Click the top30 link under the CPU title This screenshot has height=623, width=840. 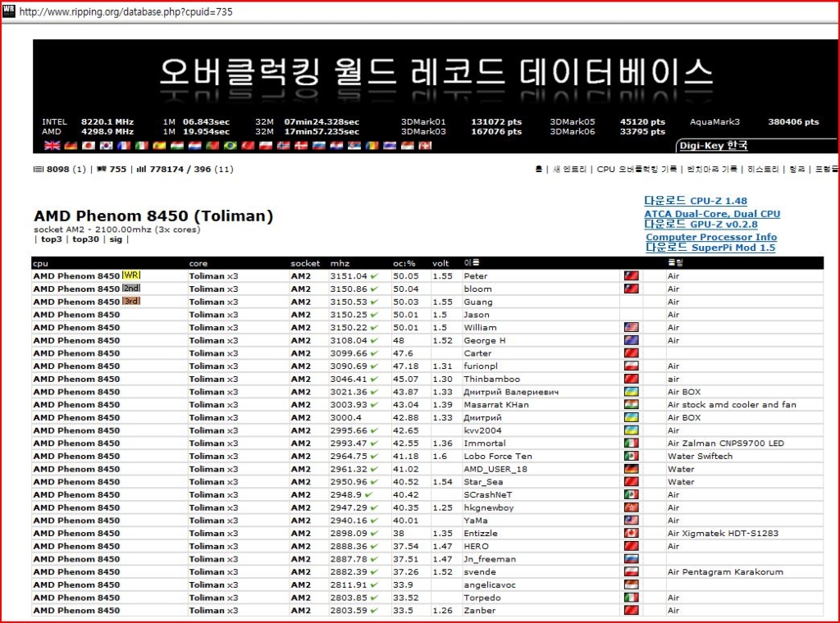pos(85,239)
